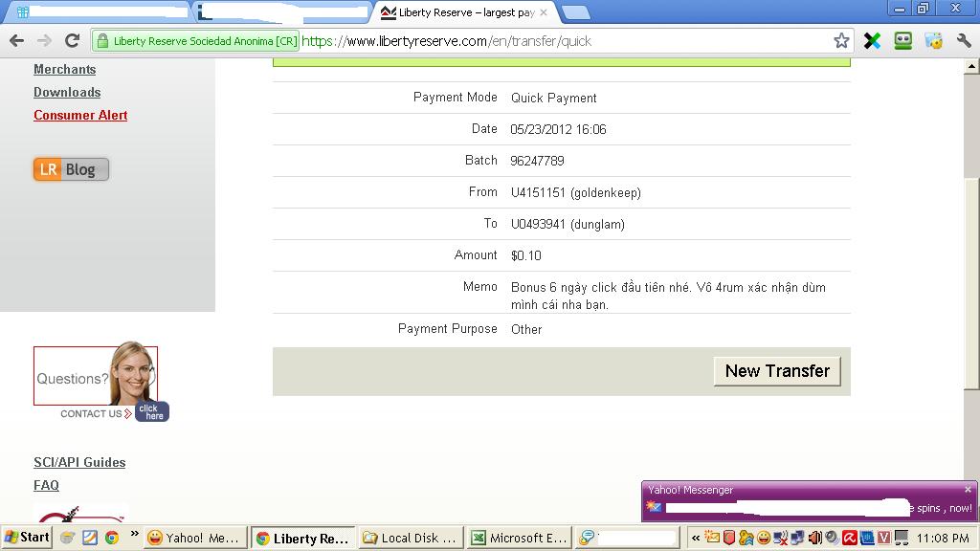The height and width of the screenshot is (551, 980).
Task: Click the browser forward arrow
Action: tap(44, 41)
